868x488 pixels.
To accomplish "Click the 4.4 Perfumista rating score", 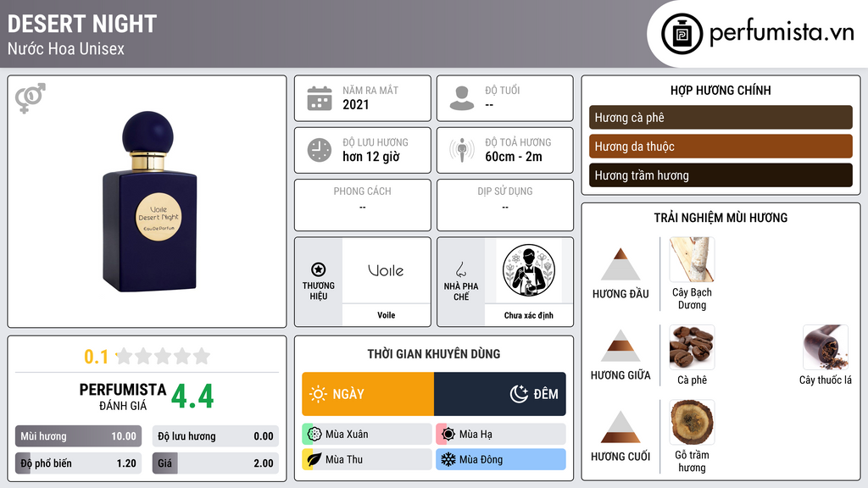I will coord(192,396).
